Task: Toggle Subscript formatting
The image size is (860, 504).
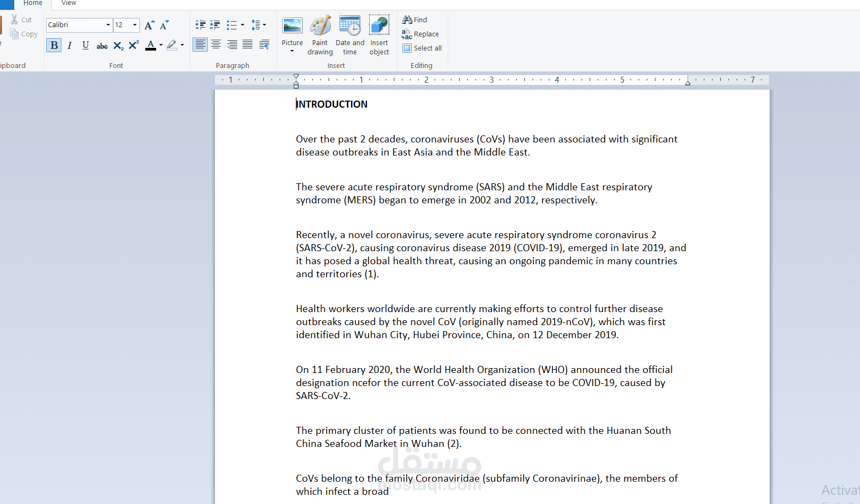Action: pos(118,46)
